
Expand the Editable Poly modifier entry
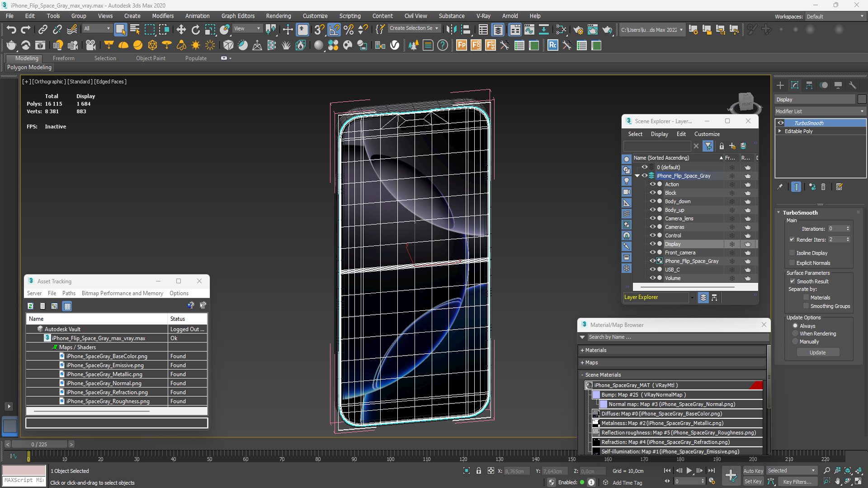[x=779, y=131]
